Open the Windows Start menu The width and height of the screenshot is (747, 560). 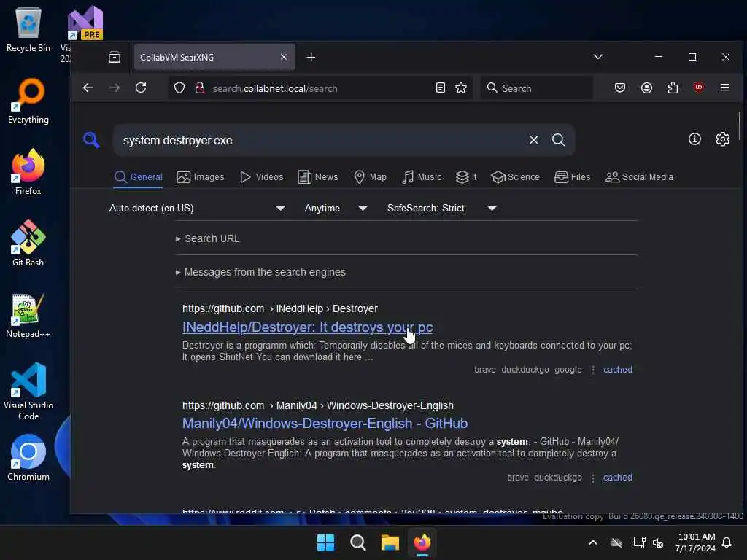click(326, 542)
